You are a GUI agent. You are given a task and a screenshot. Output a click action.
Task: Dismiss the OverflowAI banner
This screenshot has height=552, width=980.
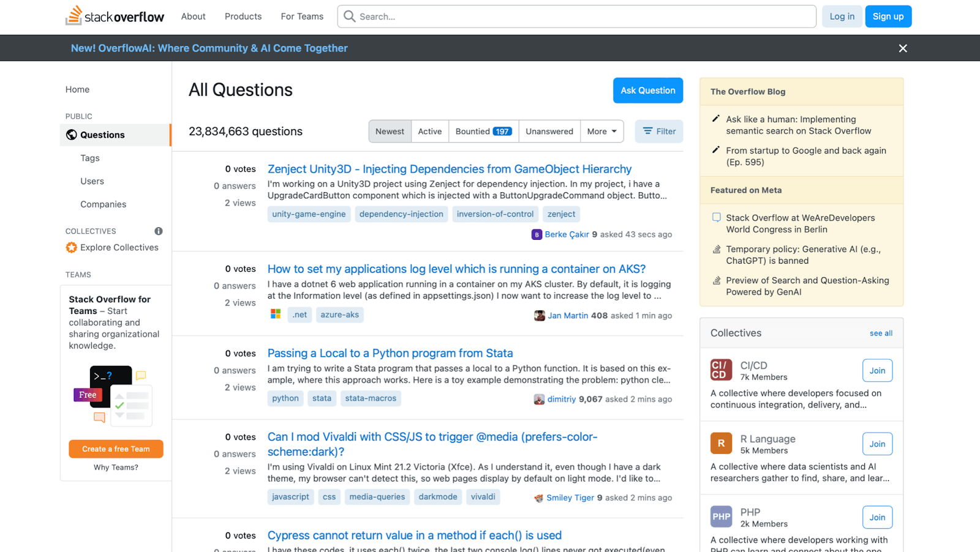(x=903, y=48)
